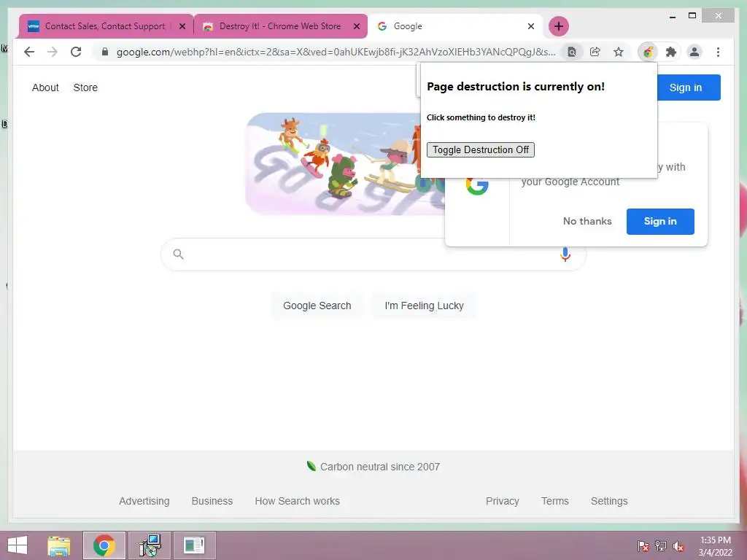
Task: Reload the current Google page
Action: [x=76, y=52]
